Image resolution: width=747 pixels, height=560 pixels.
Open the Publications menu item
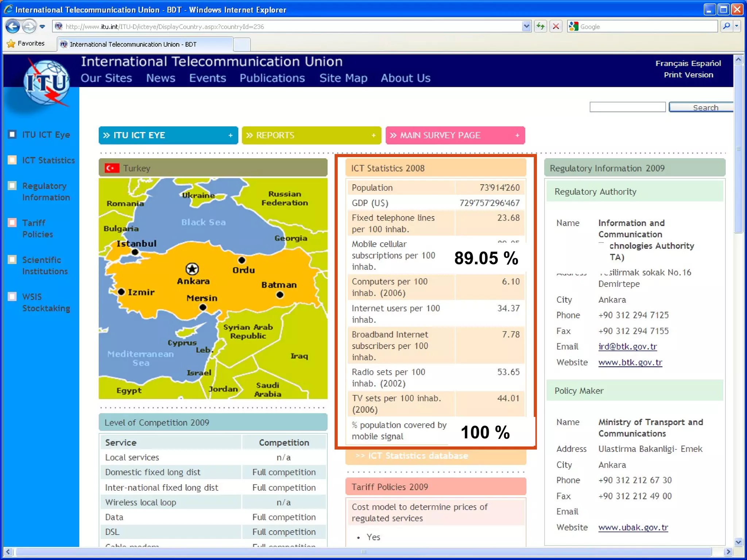point(272,78)
